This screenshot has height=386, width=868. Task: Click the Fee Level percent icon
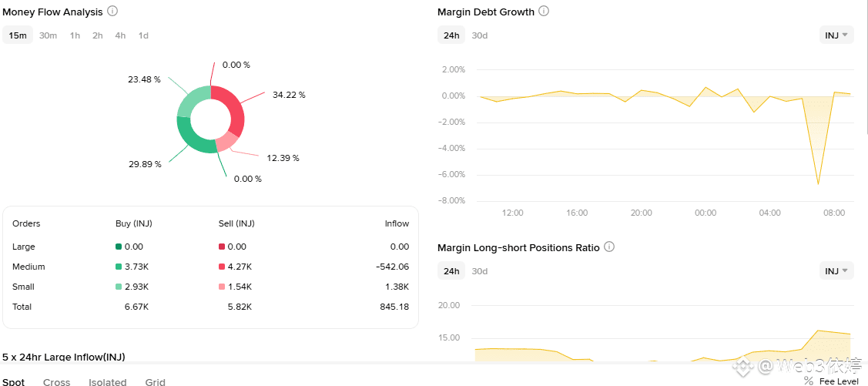808,381
